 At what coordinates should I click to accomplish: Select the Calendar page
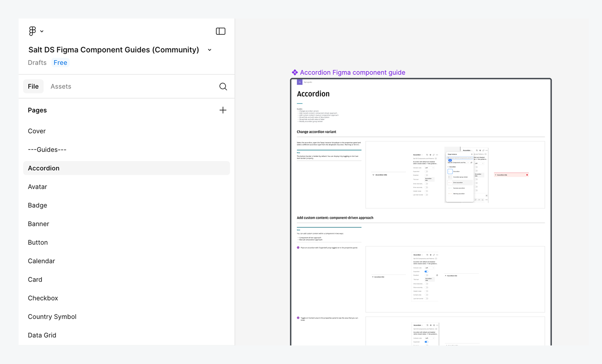tap(127, 261)
